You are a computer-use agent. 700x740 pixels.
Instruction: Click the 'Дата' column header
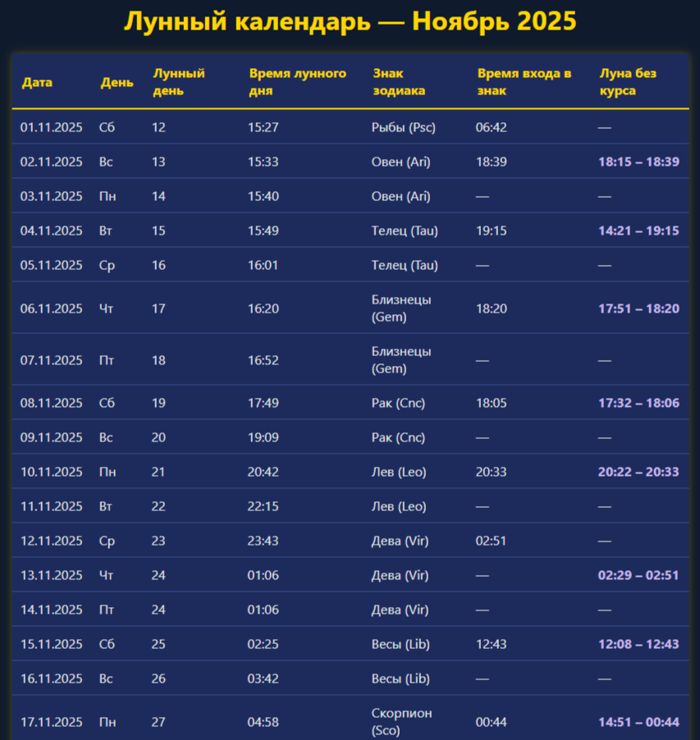[37, 82]
